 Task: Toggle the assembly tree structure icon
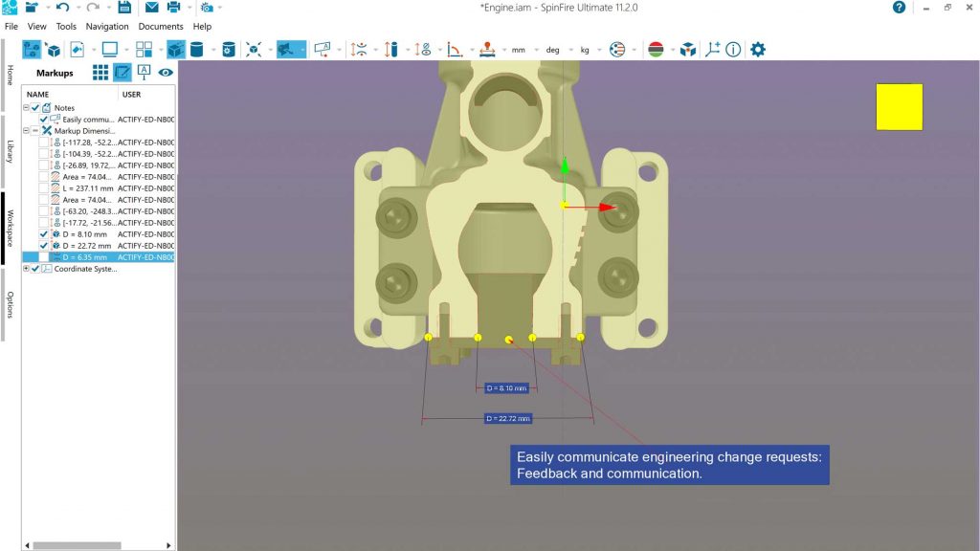[x=32, y=50]
